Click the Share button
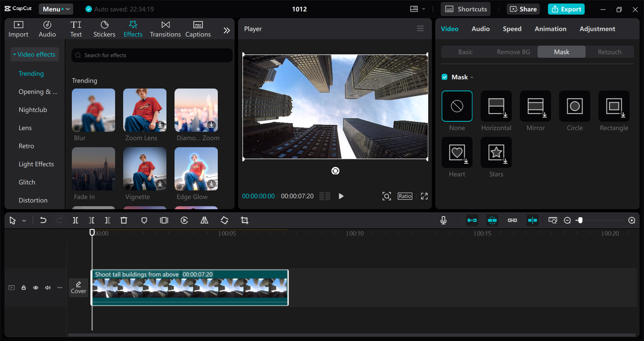Viewport: 644px width, 341px height. tap(523, 9)
